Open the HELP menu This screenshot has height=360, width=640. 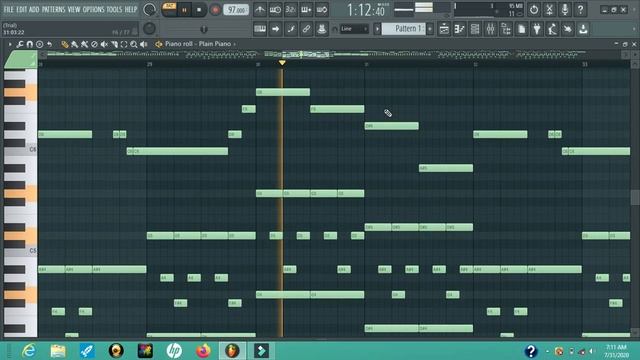coord(131,9)
